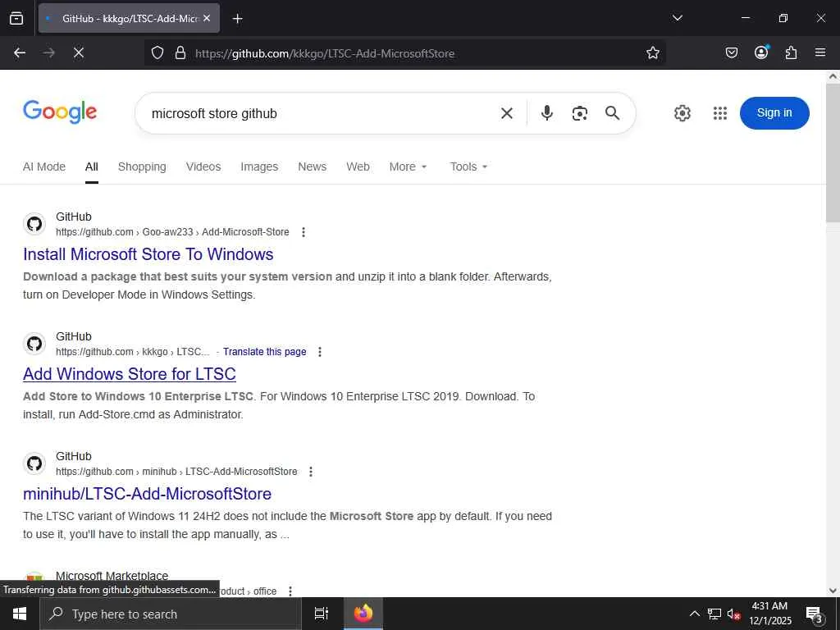The image size is (840, 630).
Task: Open Google quick settings gear
Action: (682, 113)
